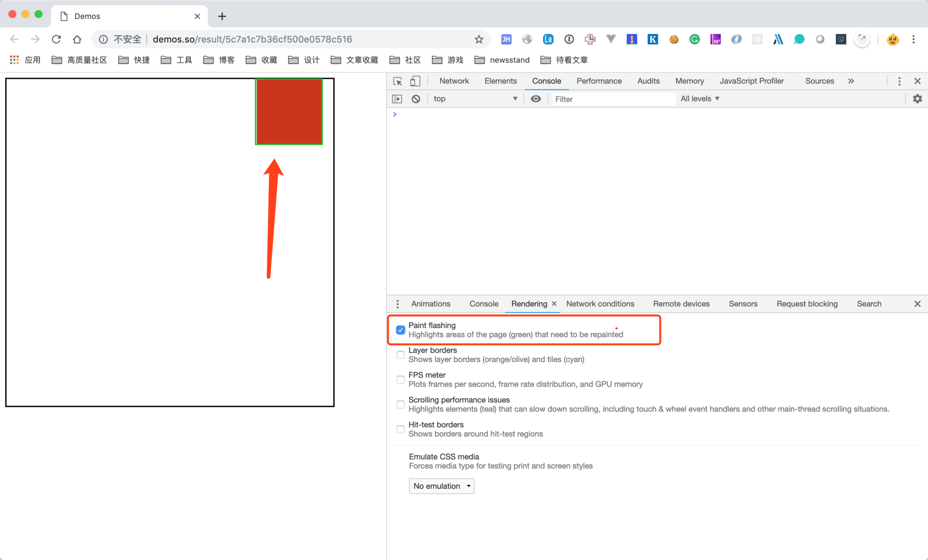The width and height of the screenshot is (928, 560).
Task: Enable the FPS meter checkbox
Action: pos(400,380)
